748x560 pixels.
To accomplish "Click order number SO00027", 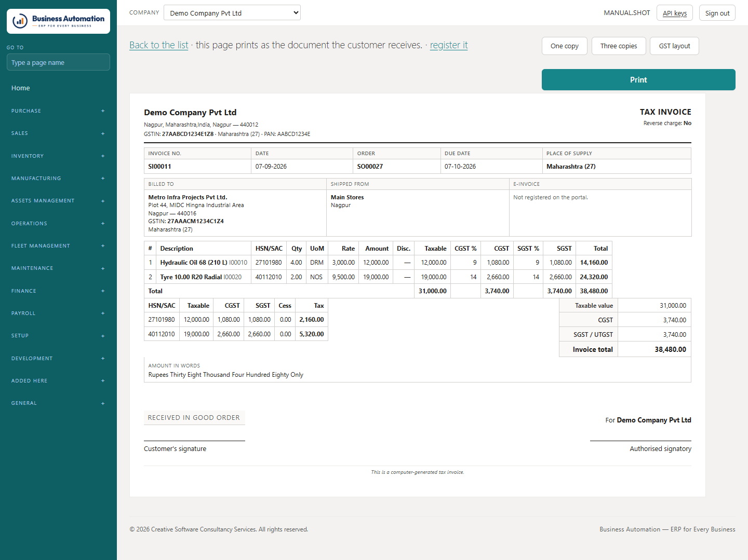I will tap(370, 167).
